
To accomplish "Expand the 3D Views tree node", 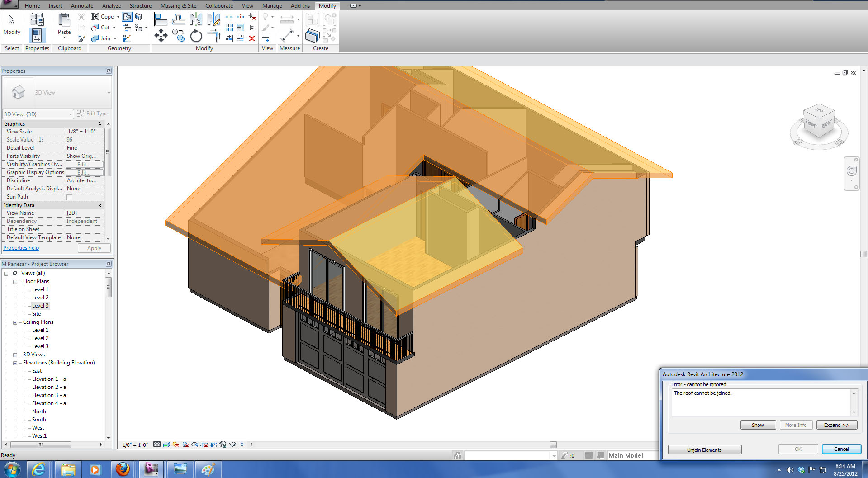I will click(x=15, y=355).
